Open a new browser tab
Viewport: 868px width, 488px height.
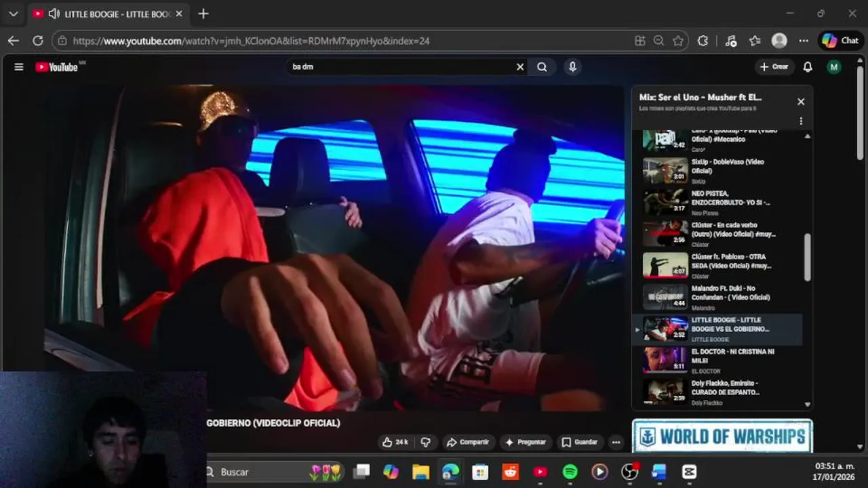[x=203, y=14]
